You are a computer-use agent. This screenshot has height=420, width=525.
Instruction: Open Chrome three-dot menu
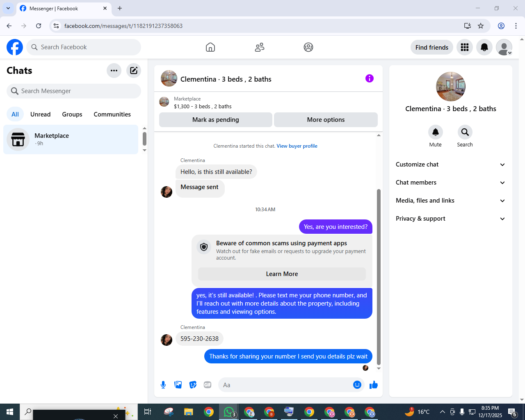[x=516, y=26]
